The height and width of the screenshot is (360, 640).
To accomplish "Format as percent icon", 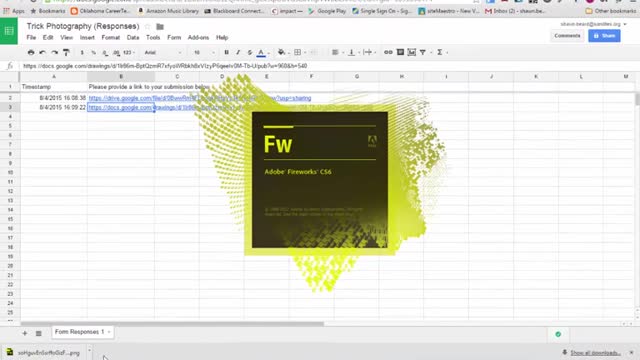I will coord(93,53).
